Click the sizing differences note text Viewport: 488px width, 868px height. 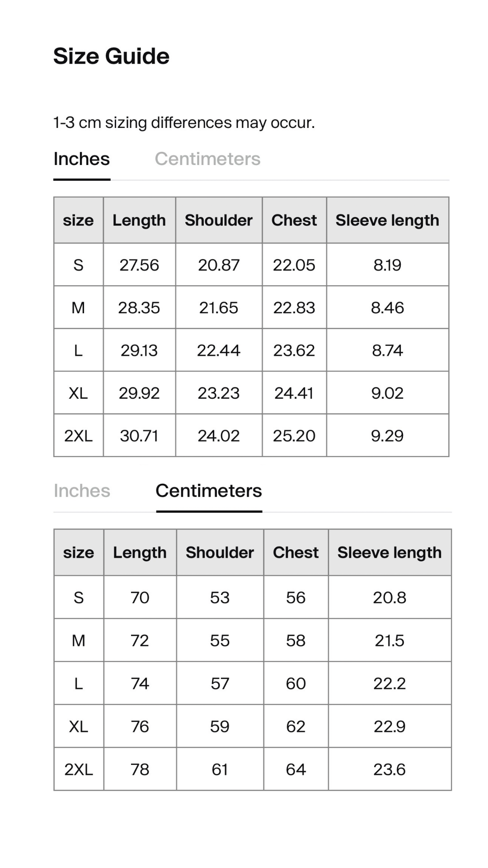pos(184,123)
